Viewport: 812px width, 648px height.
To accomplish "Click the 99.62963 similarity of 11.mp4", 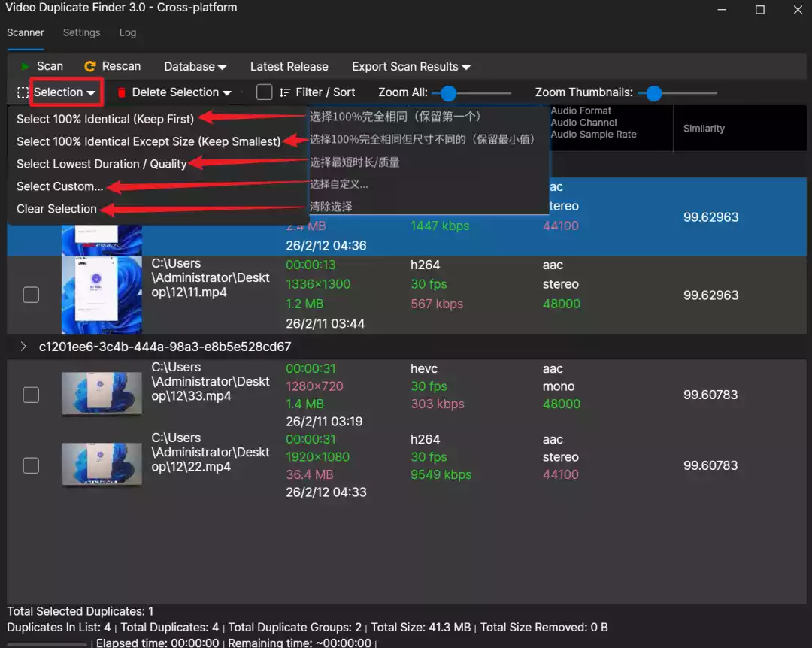I will 710,295.
